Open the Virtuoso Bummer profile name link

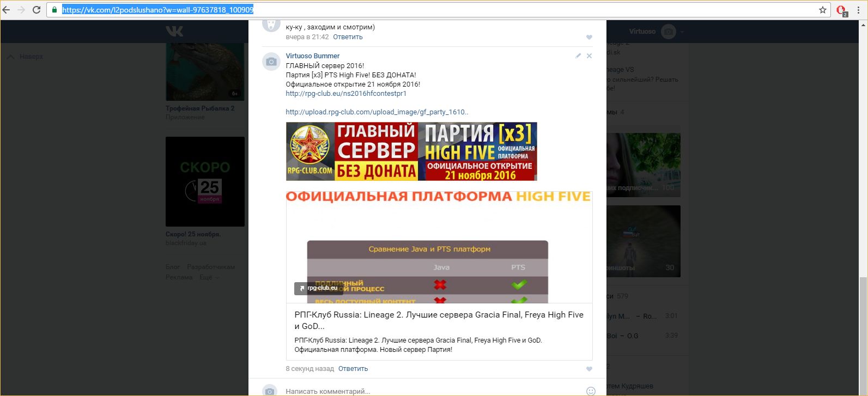point(313,56)
